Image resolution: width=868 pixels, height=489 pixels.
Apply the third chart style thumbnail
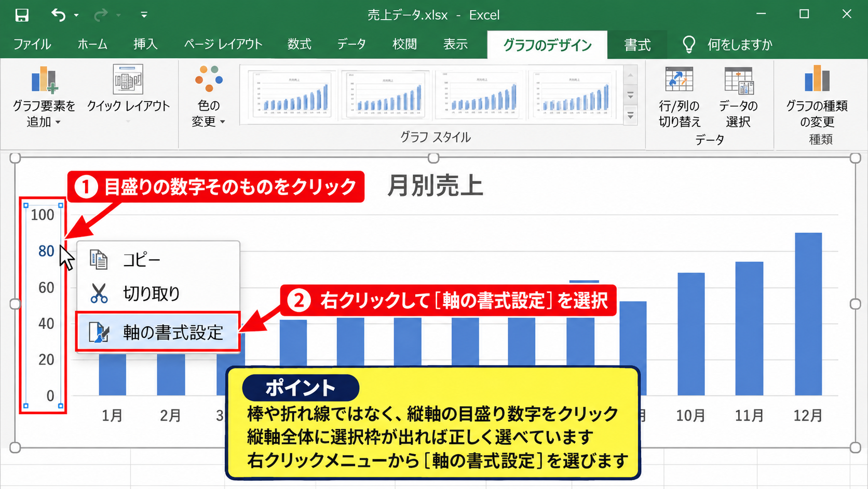(479, 96)
